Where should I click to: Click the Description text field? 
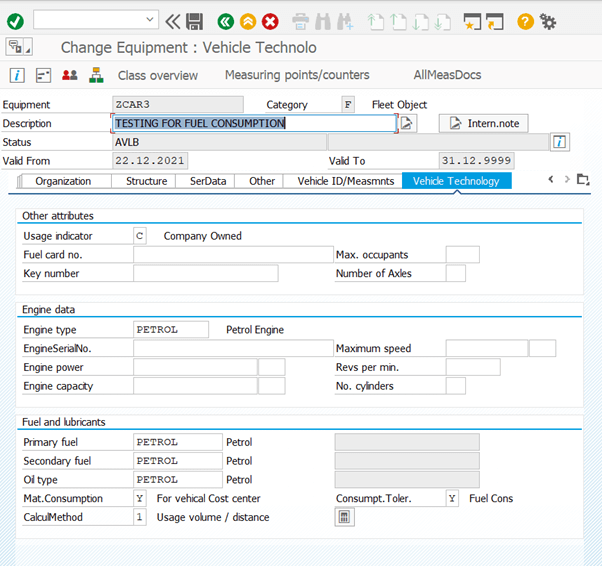click(x=254, y=123)
